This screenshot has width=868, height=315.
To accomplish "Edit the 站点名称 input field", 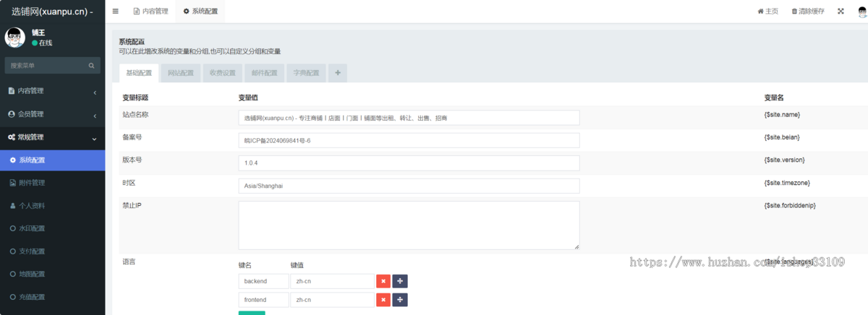I will pos(409,118).
